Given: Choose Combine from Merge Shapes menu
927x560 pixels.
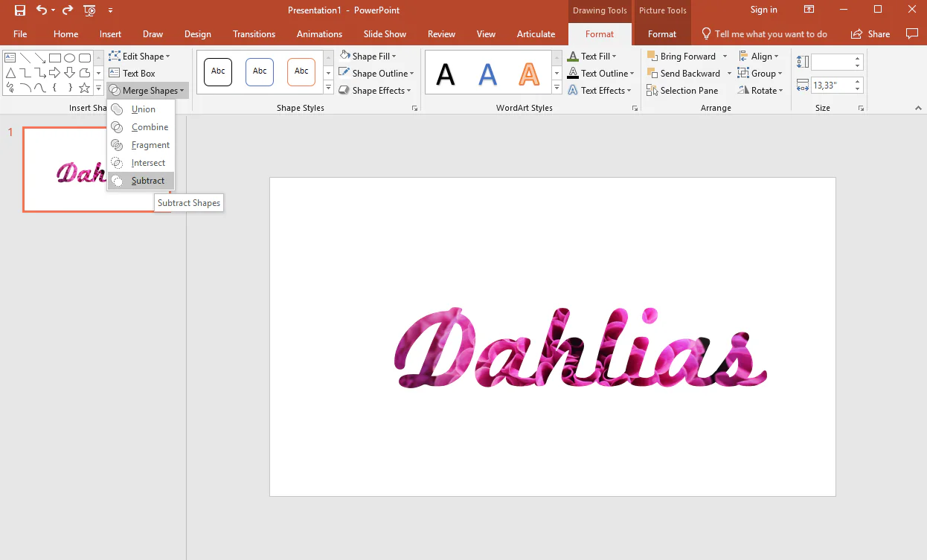Looking at the screenshot, I should [x=141, y=126].
